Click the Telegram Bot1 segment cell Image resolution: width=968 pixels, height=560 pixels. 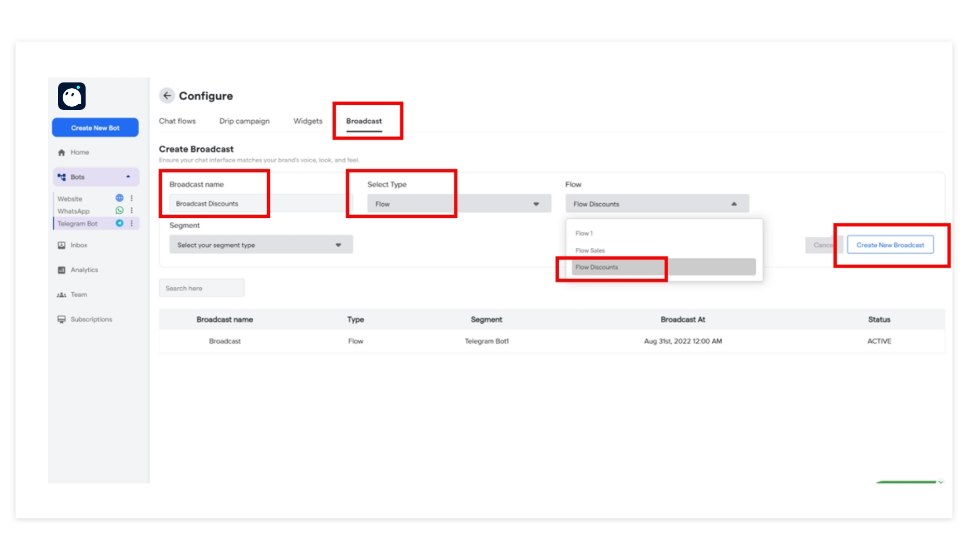click(x=487, y=341)
